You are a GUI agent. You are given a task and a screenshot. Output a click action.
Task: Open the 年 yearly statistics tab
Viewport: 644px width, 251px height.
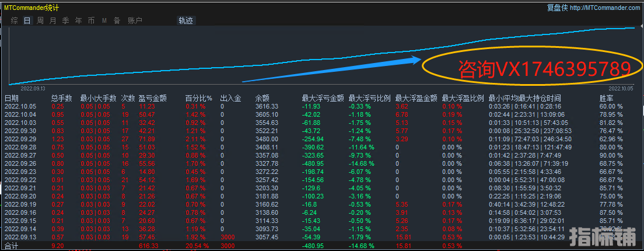(78, 20)
